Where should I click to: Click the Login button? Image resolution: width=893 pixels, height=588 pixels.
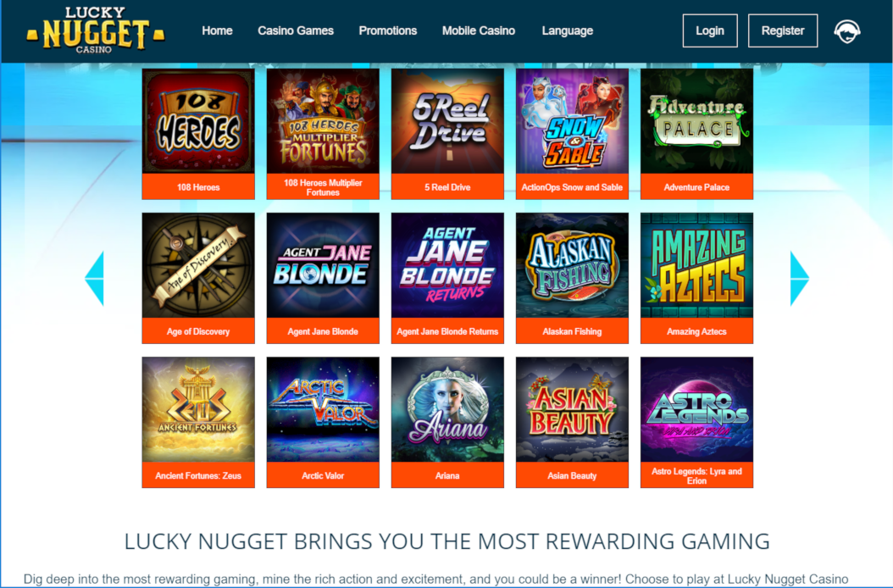[x=710, y=31]
